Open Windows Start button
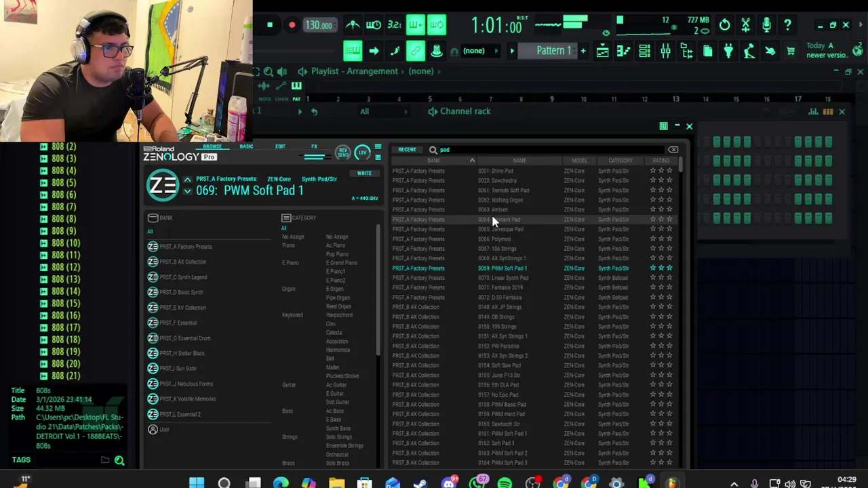The image size is (868, 488). [x=197, y=483]
